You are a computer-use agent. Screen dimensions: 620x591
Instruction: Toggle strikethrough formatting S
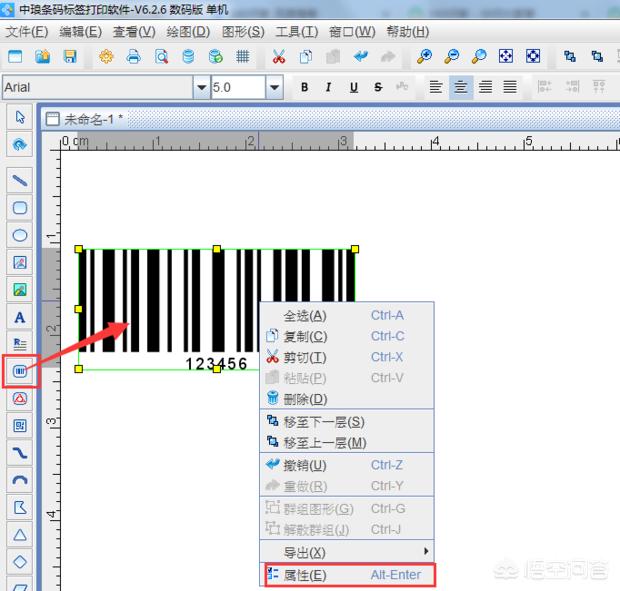(378, 87)
